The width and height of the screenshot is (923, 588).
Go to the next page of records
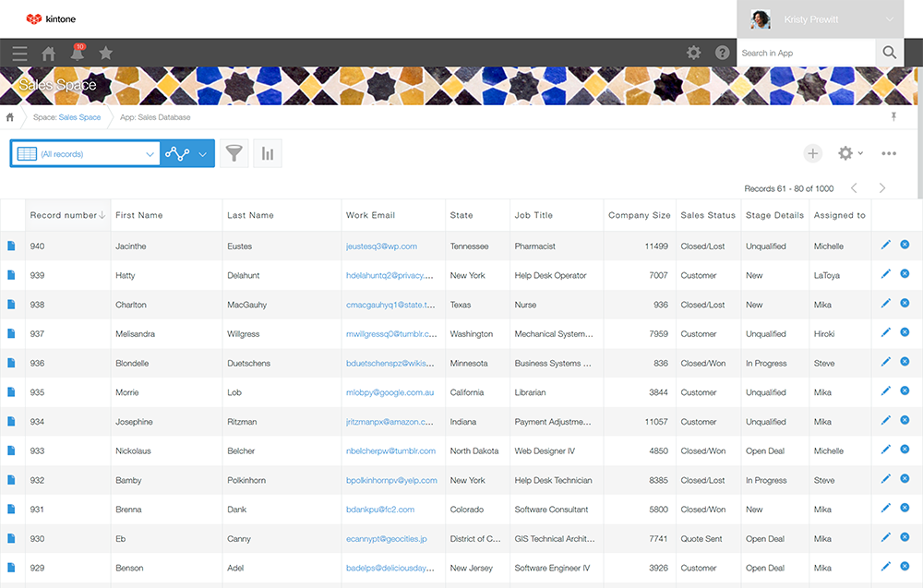882,188
